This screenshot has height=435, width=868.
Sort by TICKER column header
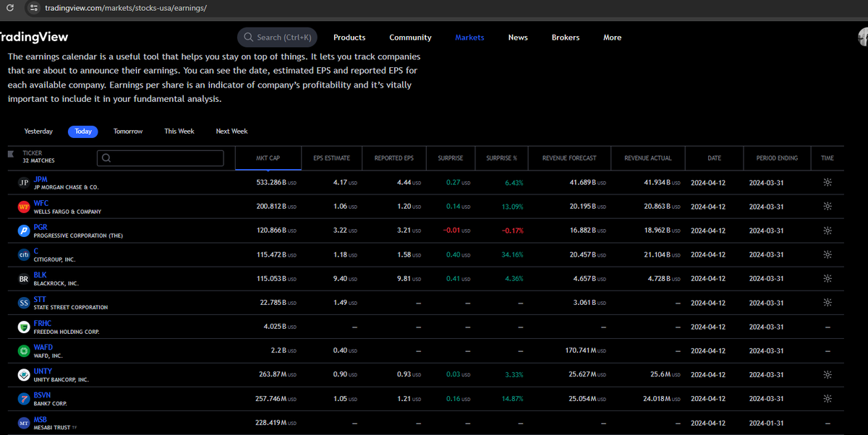coord(33,153)
